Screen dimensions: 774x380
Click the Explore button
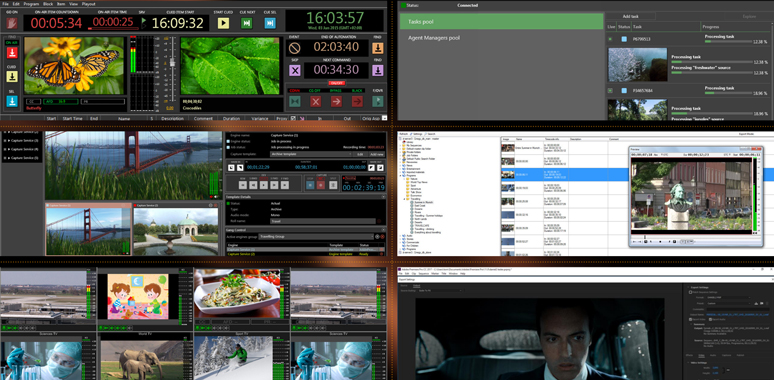[749, 17]
